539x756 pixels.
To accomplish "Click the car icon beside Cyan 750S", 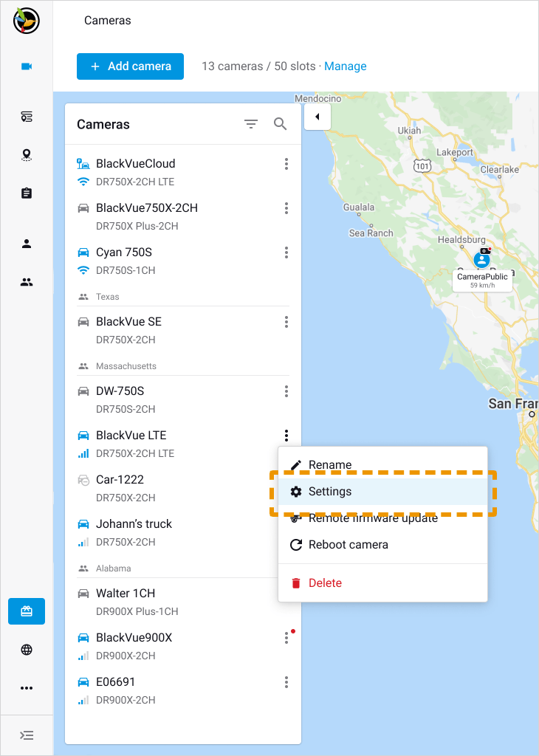I will click(x=83, y=252).
